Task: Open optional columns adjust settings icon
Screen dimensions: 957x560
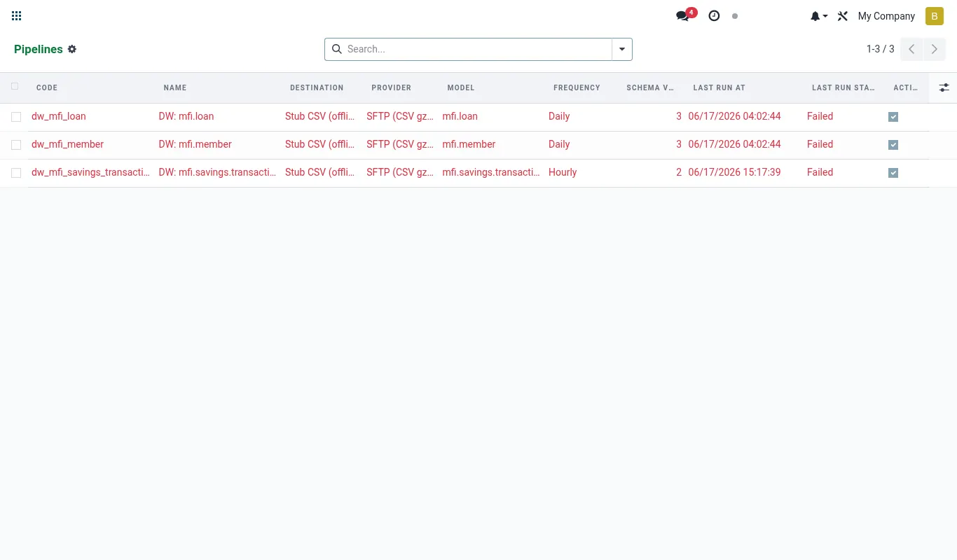Action: [x=944, y=87]
